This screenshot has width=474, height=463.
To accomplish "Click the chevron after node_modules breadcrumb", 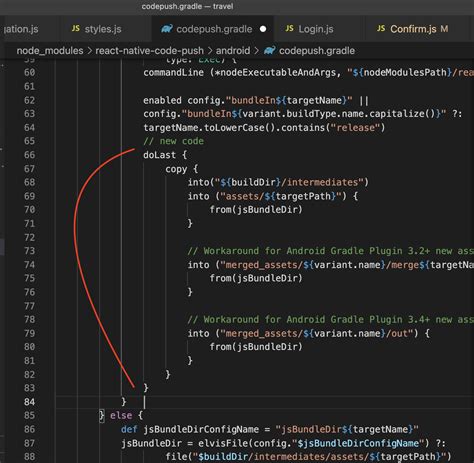I will [89, 51].
